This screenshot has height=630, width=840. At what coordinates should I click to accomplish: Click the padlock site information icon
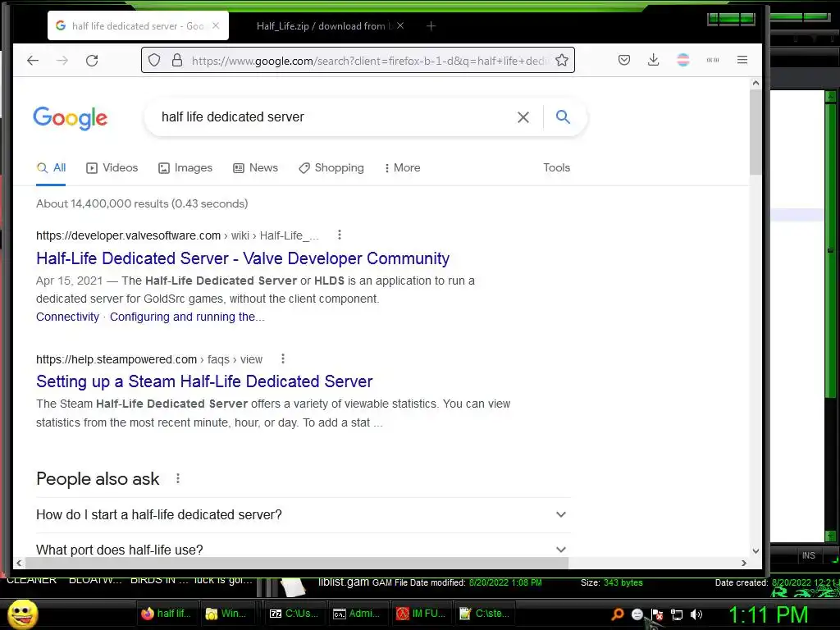[x=177, y=60]
